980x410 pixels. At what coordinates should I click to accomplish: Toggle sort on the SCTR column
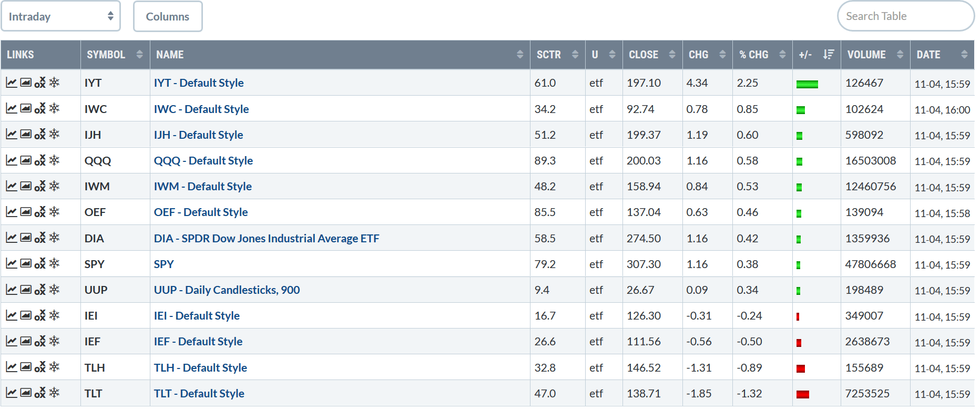point(558,55)
